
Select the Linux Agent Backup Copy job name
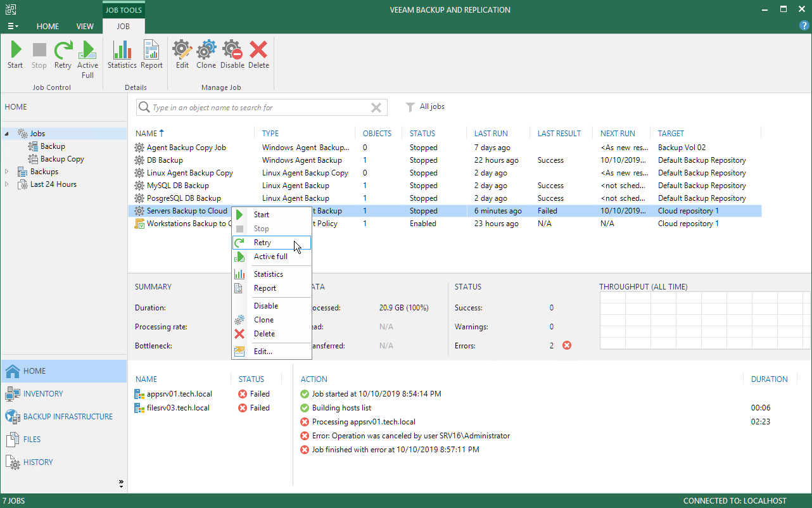point(190,173)
